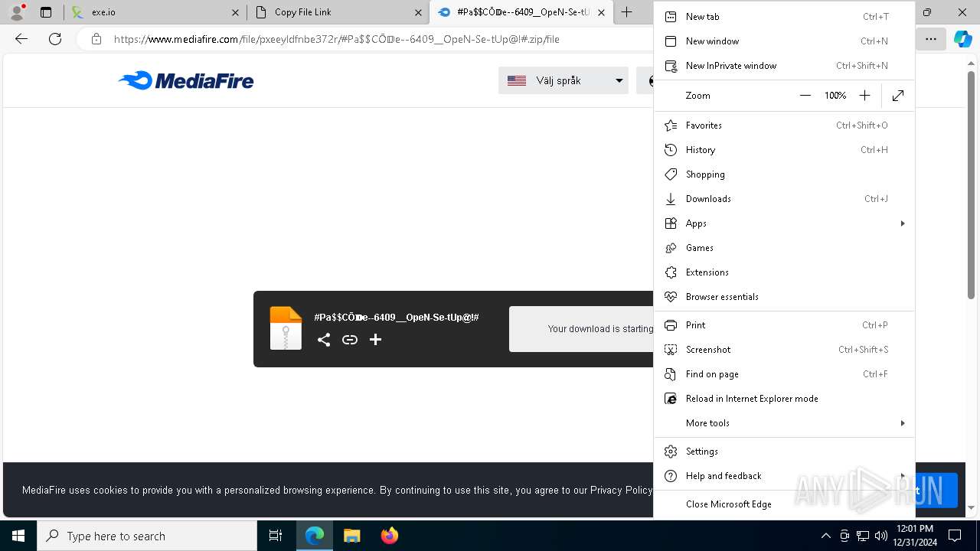View site information lock icon

tap(96, 39)
